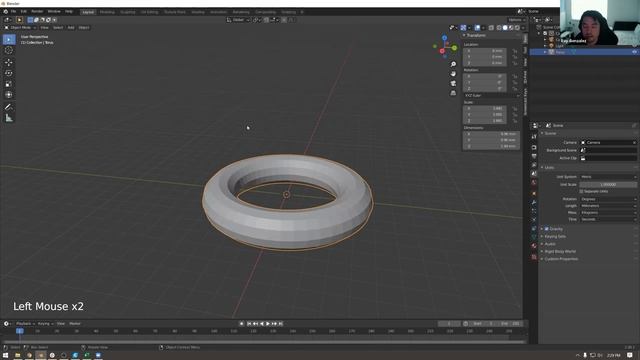This screenshot has width=640, height=360.
Task: Open the Unit System dropdown
Action: pos(608,177)
